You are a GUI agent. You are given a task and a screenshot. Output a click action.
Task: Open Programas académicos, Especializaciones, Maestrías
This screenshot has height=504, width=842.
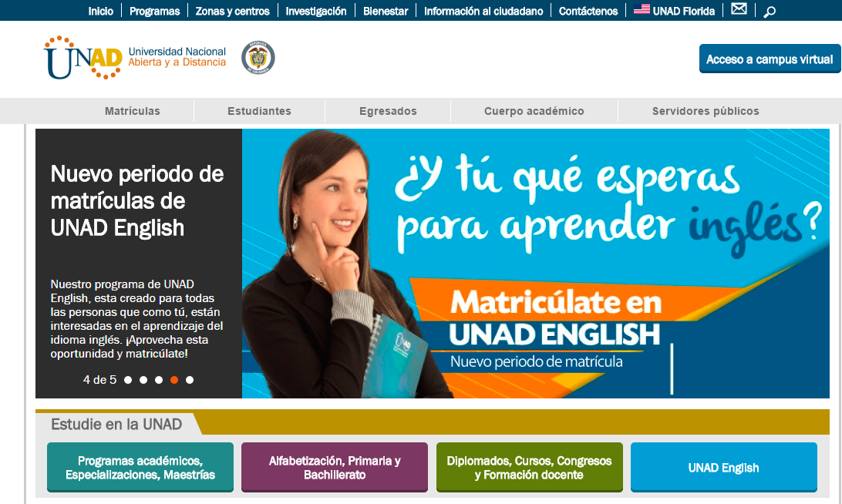[140, 468]
